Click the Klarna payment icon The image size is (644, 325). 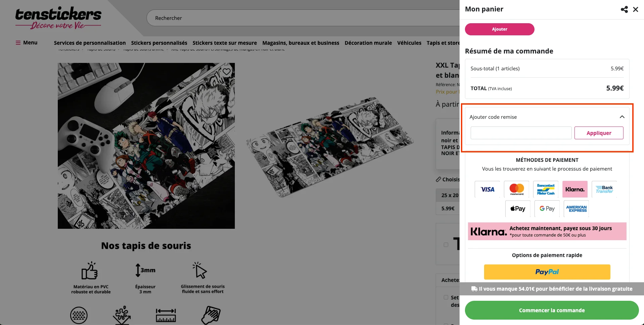(575, 189)
